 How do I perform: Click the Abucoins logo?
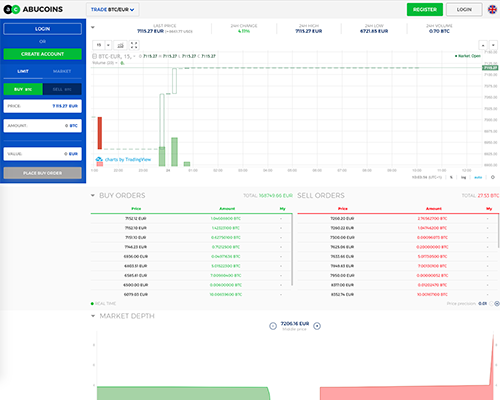tap(33, 9)
